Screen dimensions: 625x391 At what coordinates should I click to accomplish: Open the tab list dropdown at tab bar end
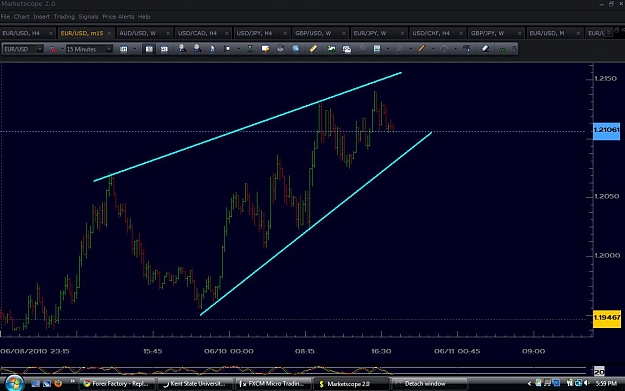[608, 32]
